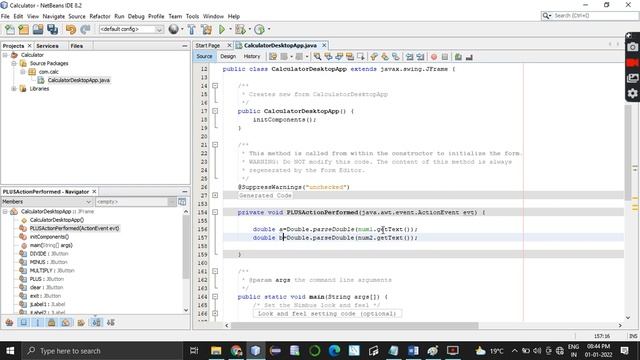Expand the Libraries node
640x360 pixels.
(x=14, y=89)
